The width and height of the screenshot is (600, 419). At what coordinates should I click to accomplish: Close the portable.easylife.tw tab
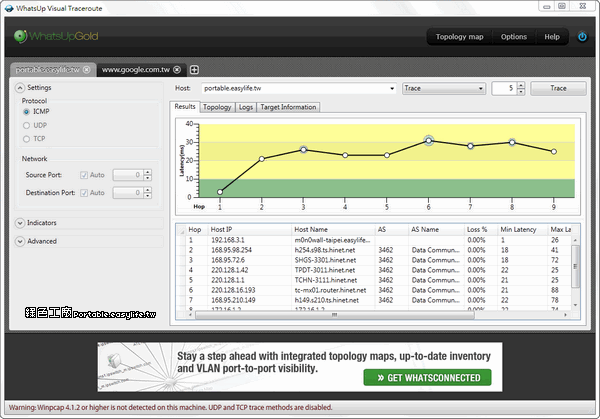[x=87, y=70]
